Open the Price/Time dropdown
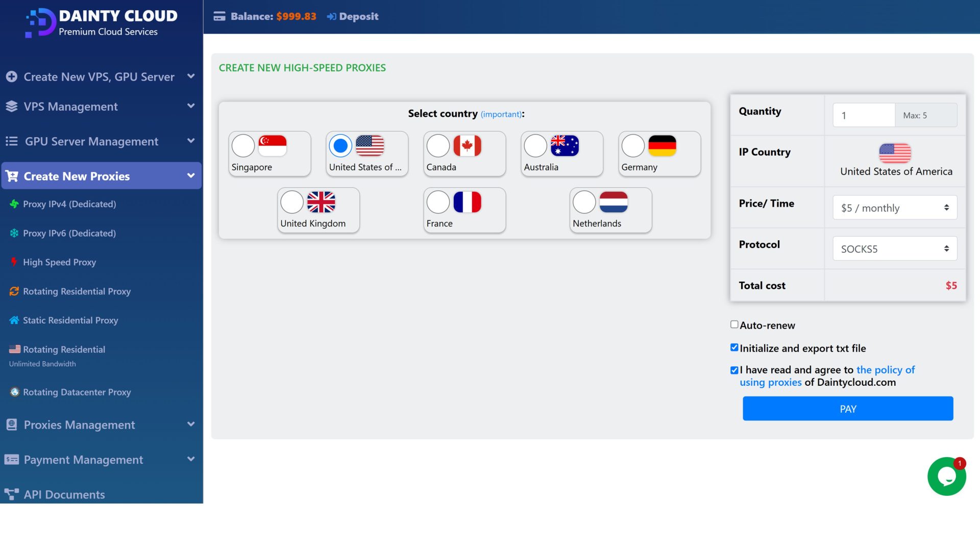Viewport: 980px width, 551px height. [895, 208]
